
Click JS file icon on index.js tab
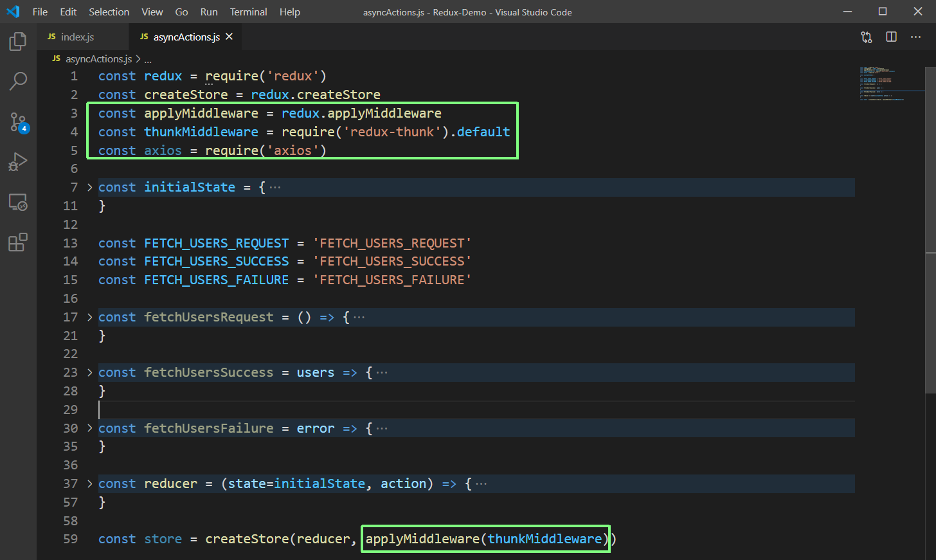click(51, 37)
